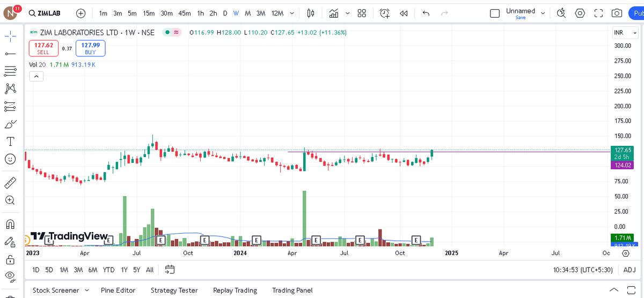
Task: Undo the last chart action
Action: [426, 13]
